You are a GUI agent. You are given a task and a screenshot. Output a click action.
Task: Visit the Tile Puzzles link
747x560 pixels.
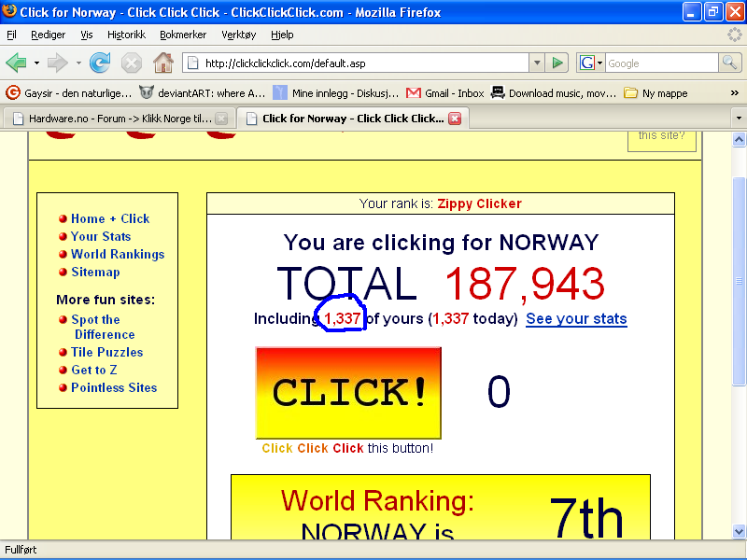coord(106,352)
